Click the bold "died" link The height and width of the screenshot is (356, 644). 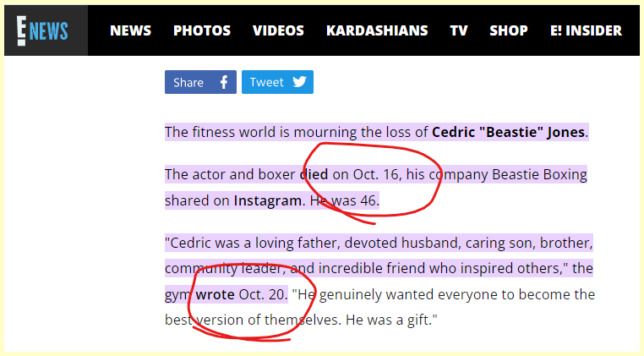tap(314, 175)
